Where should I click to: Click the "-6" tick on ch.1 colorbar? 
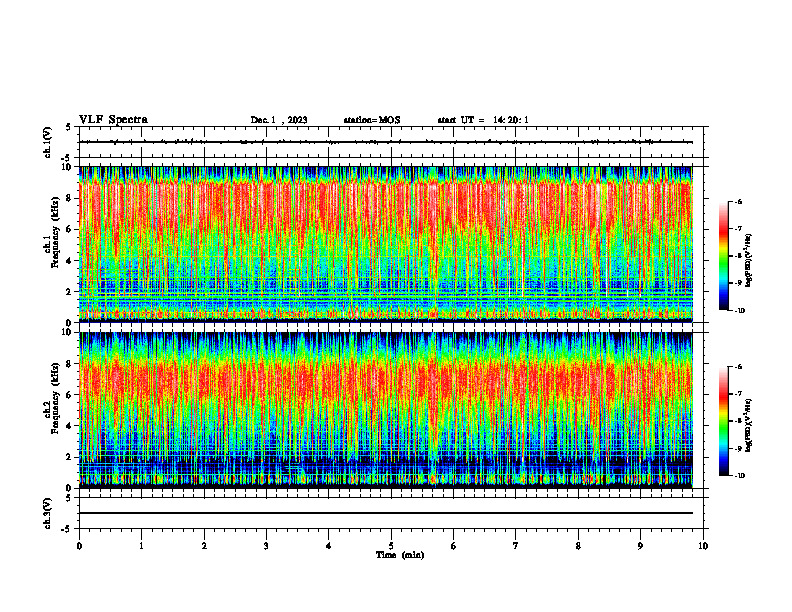tap(738, 202)
